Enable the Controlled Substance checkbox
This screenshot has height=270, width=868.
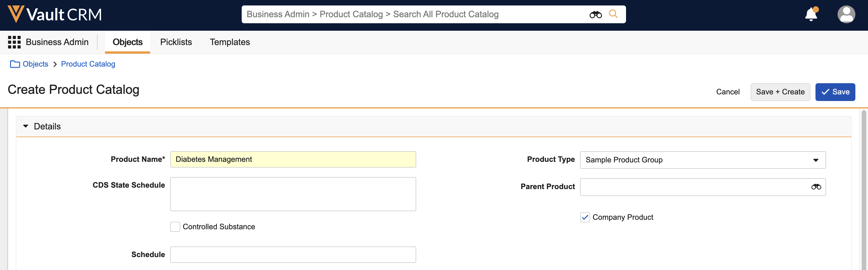point(175,227)
